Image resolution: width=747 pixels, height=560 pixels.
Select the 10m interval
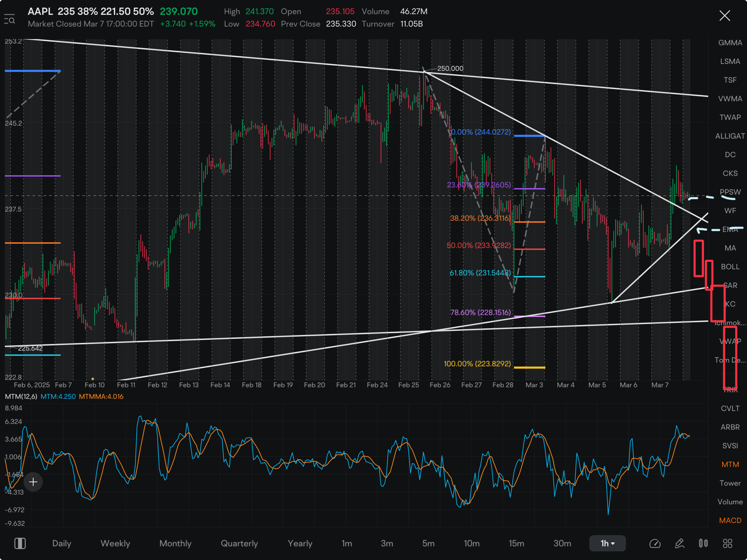[x=472, y=543]
